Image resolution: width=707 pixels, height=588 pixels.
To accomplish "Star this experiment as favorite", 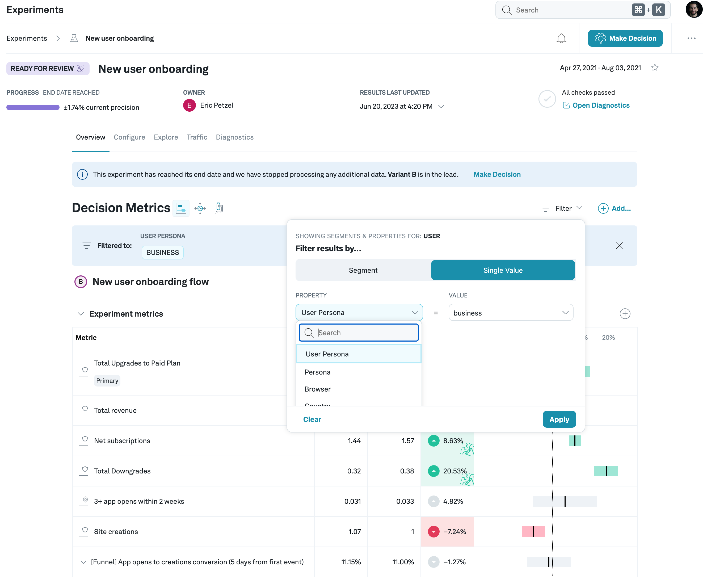I will [654, 68].
